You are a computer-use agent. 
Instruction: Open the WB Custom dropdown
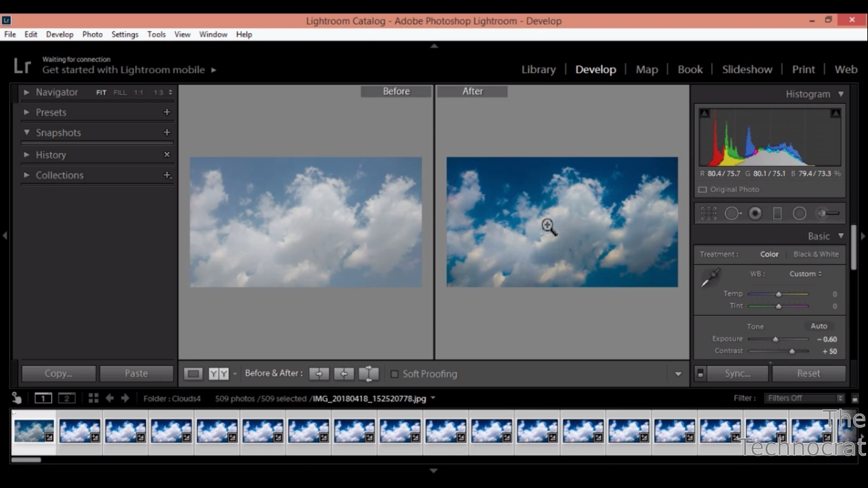(805, 273)
